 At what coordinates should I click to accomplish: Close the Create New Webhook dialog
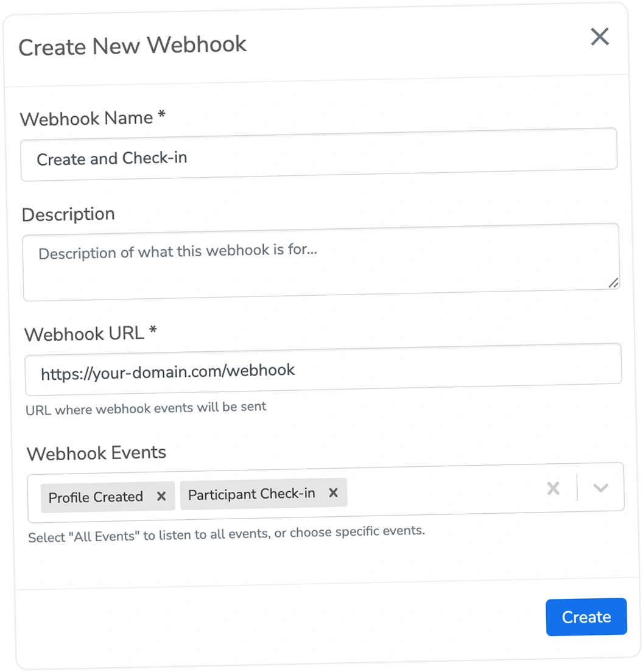click(x=600, y=37)
